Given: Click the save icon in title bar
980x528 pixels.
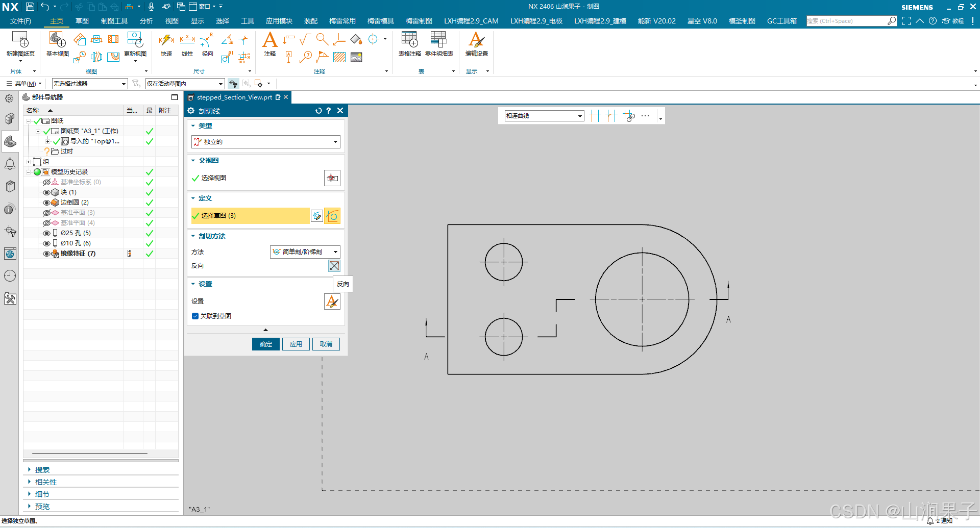Looking at the screenshot, I should 30,7.
